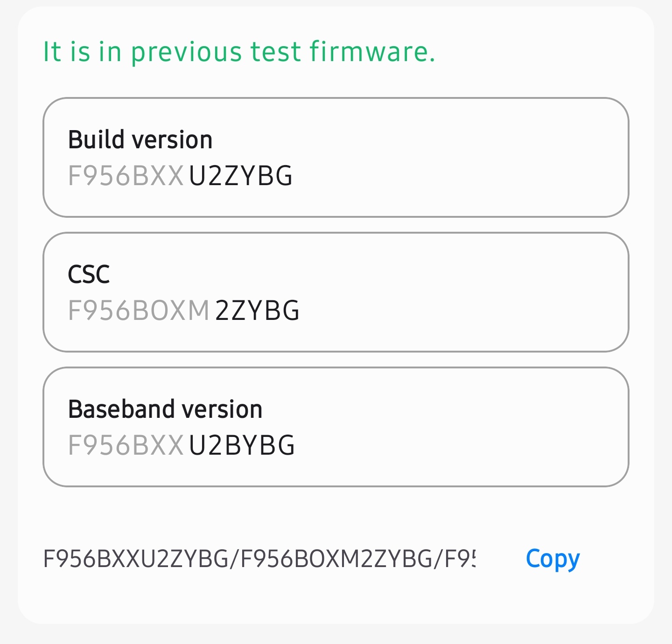This screenshot has width=672, height=644.
Task: Click the gray F956BOXM prefix under CSC
Action: [139, 311]
